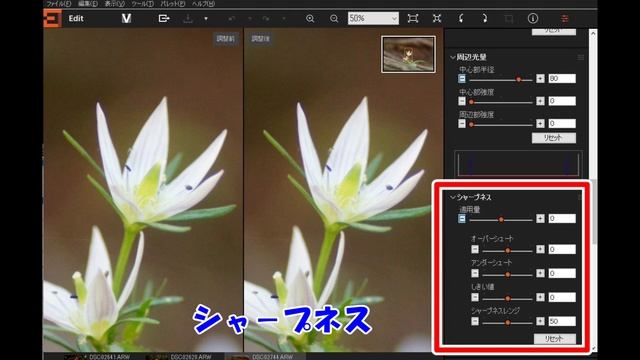Decrease 適用量 with minus button
The image size is (640, 360).
(462, 219)
